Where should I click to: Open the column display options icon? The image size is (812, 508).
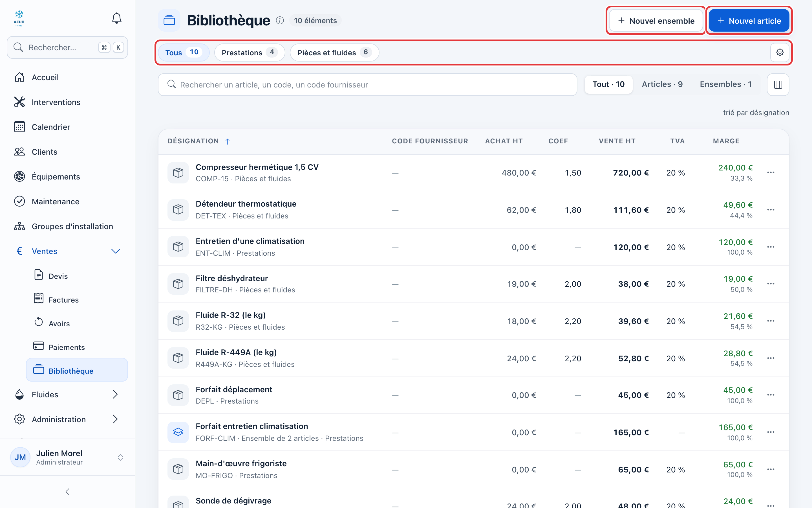coord(778,85)
